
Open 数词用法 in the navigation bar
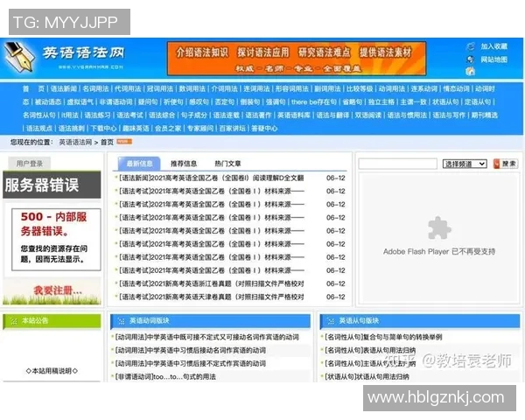[x=192, y=88]
